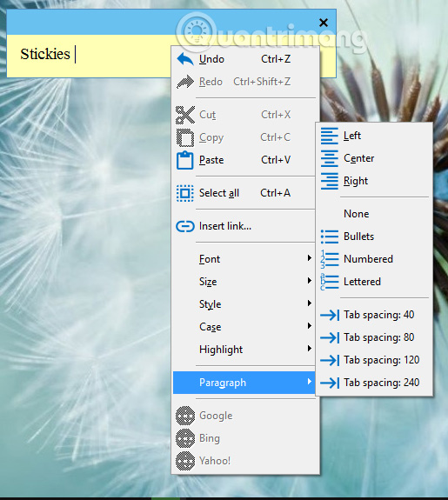The width and height of the screenshot is (448, 500).
Task: Click the Center alignment icon
Action: coord(330,158)
